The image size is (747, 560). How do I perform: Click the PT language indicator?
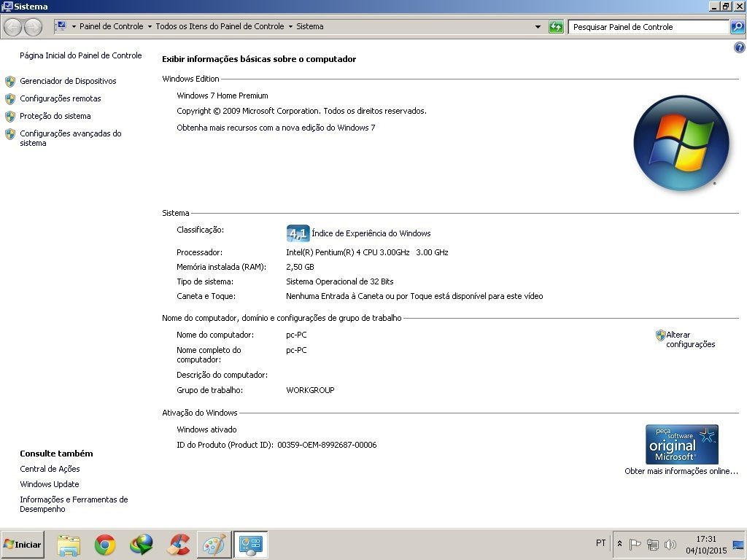(601, 543)
